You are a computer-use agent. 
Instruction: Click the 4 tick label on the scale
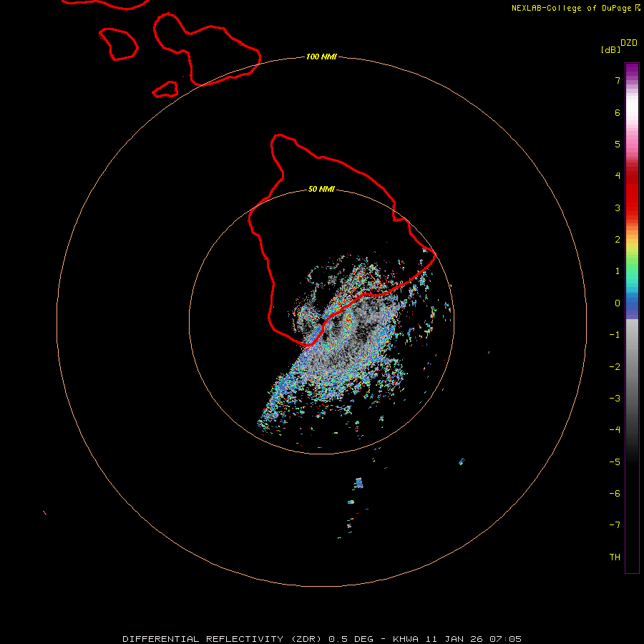(x=618, y=176)
